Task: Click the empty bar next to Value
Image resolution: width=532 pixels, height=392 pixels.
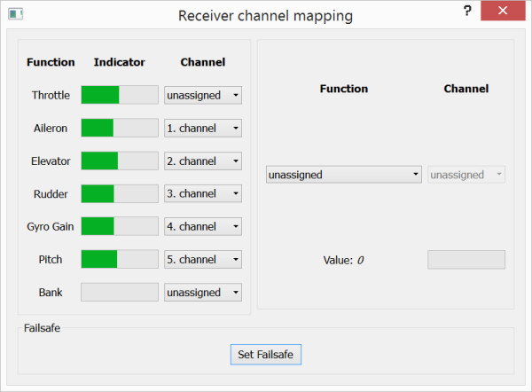Action: [x=466, y=260]
